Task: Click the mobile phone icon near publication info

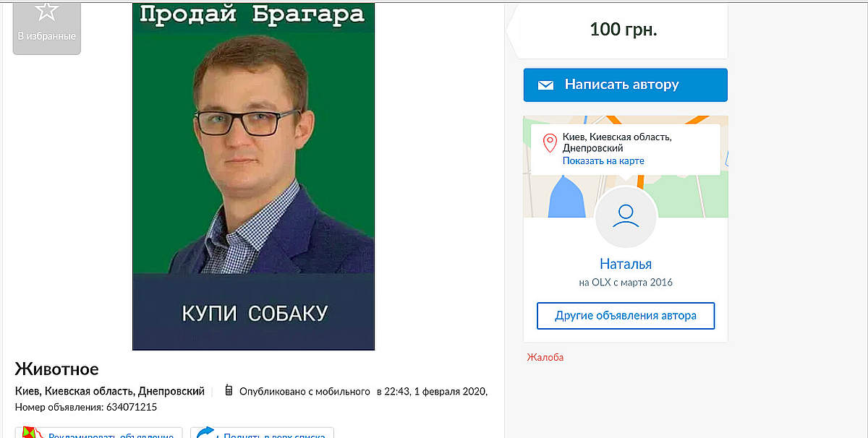Action: (x=229, y=391)
